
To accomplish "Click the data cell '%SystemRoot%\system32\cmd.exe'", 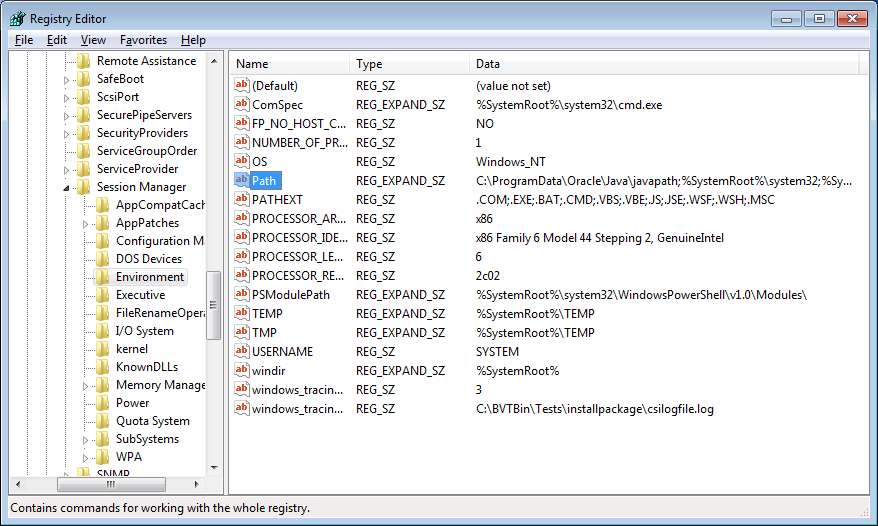I will click(569, 105).
